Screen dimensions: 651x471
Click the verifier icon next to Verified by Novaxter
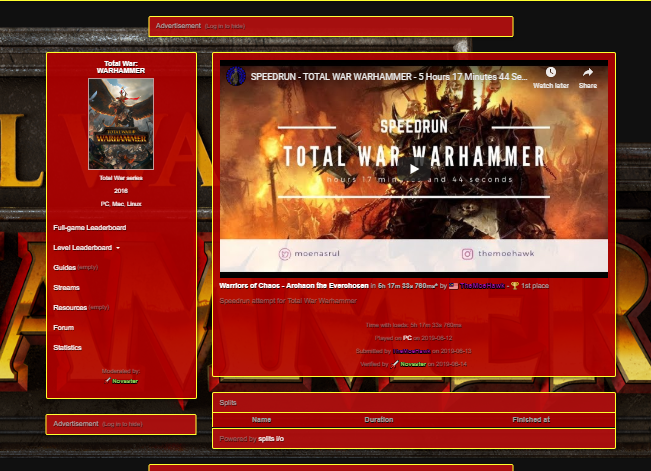tap(394, 364)
